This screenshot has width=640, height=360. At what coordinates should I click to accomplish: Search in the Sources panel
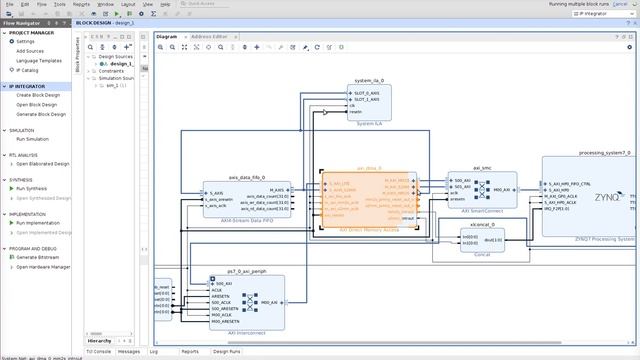(91, 47)
